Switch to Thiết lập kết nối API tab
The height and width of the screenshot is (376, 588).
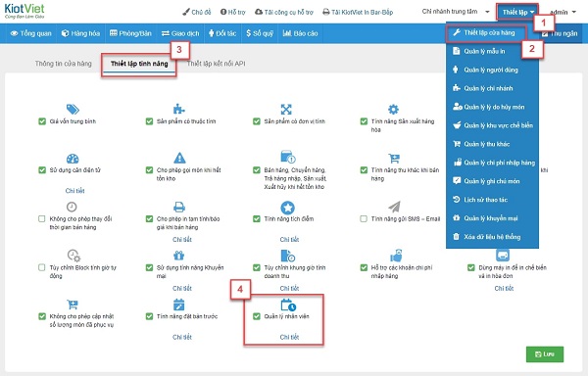pos(216,64)
